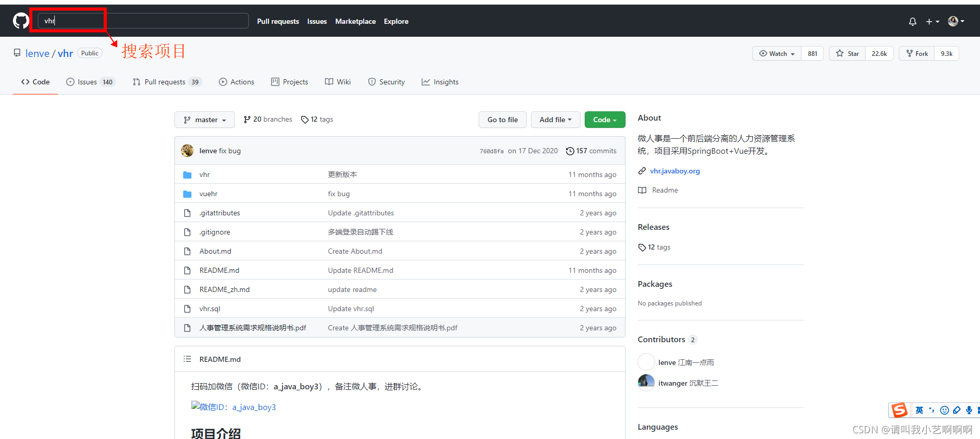Select the Code tab
The width and height of the screenshot is (980, 439).
coord(35,82)
